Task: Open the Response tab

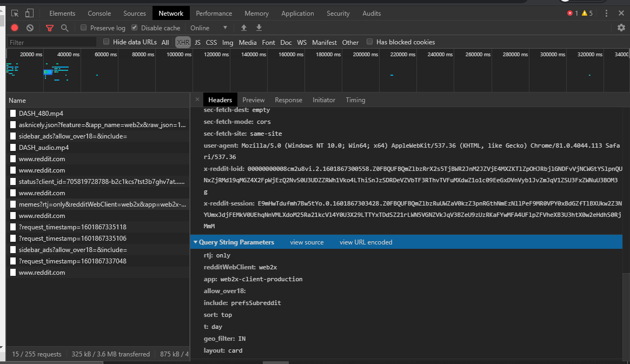Action: coord(288,100)
